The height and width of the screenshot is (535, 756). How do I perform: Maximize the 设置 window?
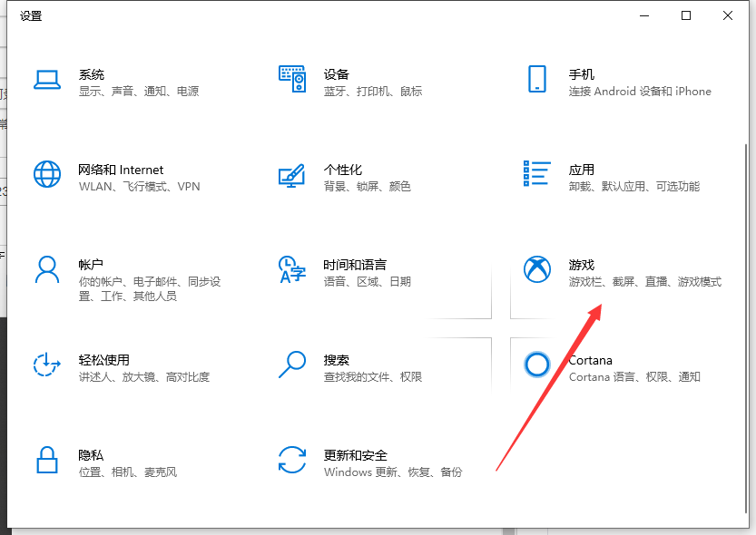coord(686,15)
